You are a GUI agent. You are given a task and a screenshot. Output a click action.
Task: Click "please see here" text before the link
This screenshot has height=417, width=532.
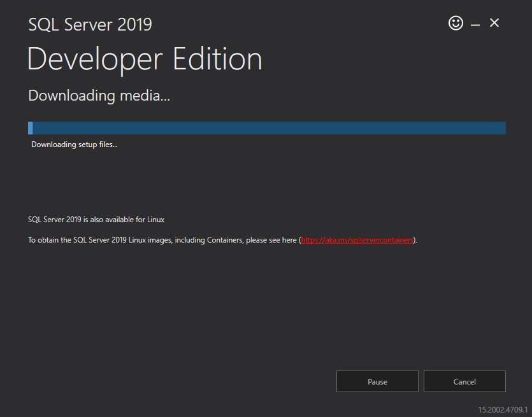click(x=273, y=240)
